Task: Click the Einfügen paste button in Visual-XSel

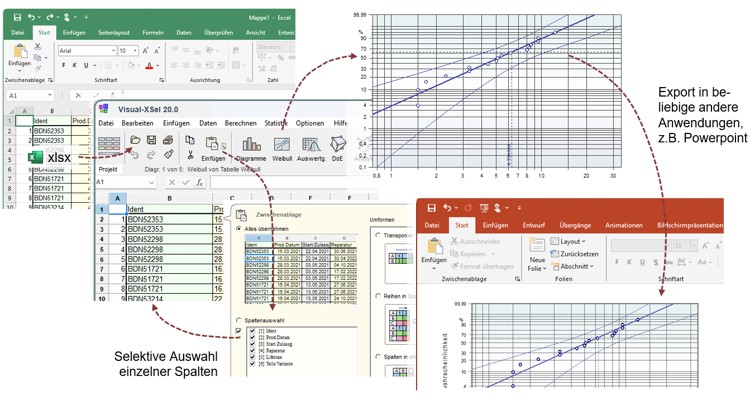Action: point(213,149)
